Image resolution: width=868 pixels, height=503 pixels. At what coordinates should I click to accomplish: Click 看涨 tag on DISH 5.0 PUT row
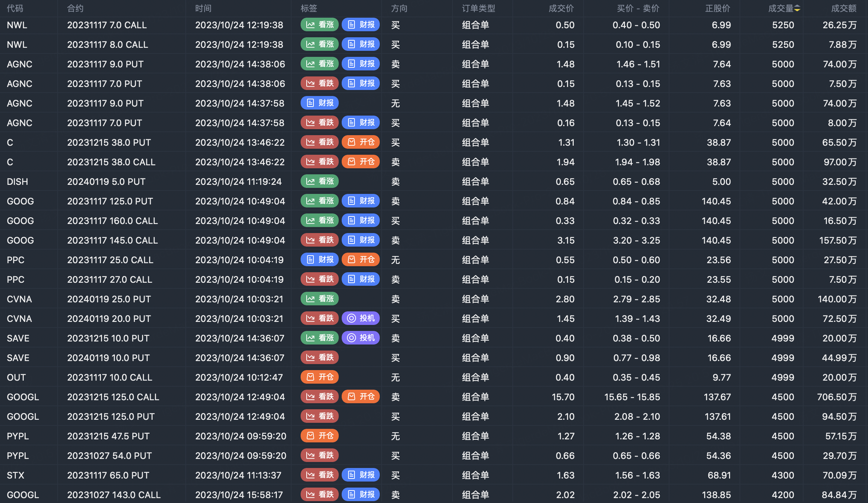click(319, 181)
